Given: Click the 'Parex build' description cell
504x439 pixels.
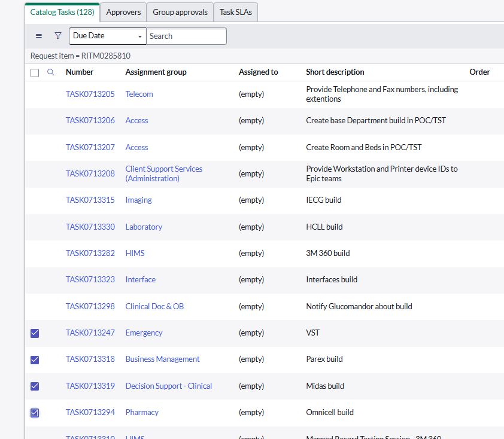Looking at the screenshot, I should coord(324,359).
